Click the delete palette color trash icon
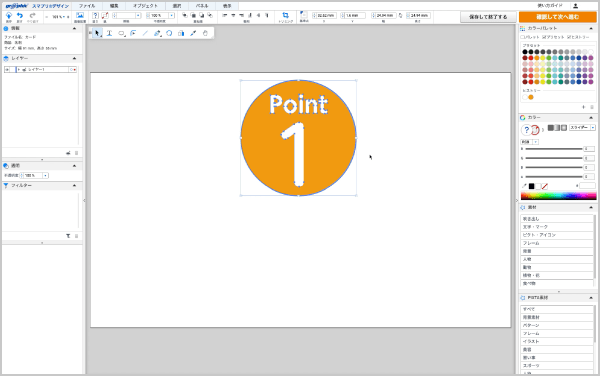Screen dimensions: 600x376 (x=592, y=107)
